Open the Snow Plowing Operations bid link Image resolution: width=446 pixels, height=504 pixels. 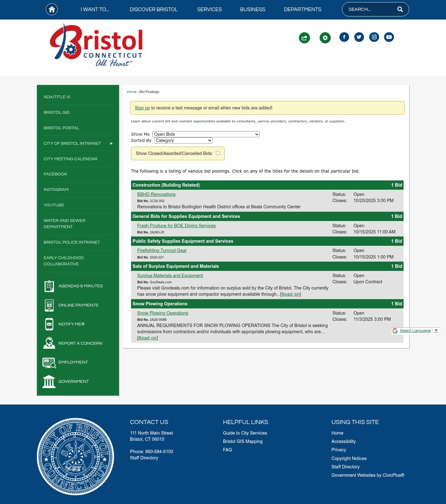click(x=163, y=313)
